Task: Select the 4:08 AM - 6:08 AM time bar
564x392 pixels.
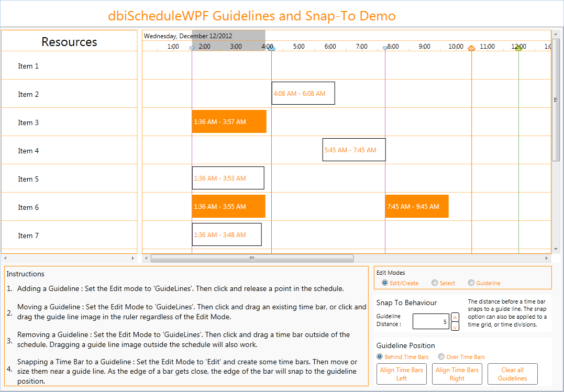Action: [303, 93]
